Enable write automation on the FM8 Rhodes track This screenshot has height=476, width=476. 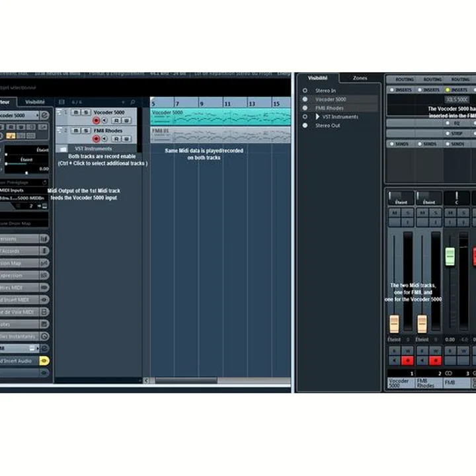point(126,139)
